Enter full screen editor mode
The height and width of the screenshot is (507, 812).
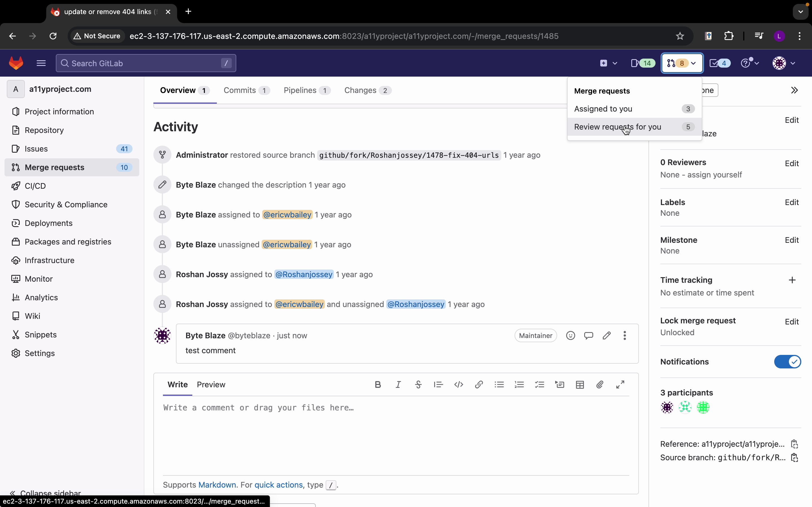coord(620,384)
